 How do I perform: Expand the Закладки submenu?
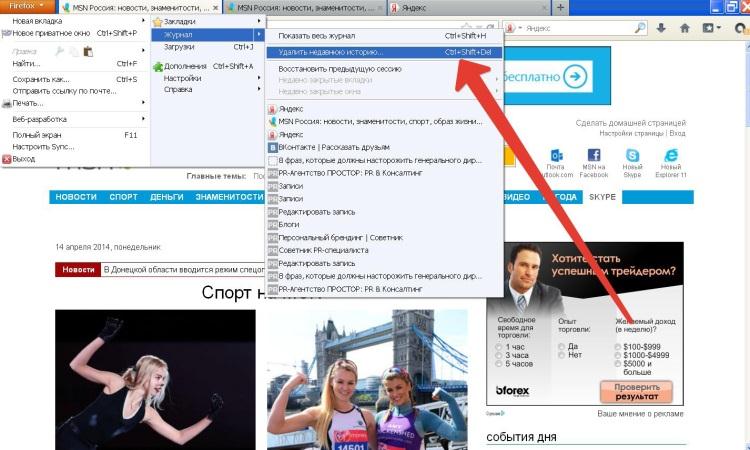tap(259, 22)
